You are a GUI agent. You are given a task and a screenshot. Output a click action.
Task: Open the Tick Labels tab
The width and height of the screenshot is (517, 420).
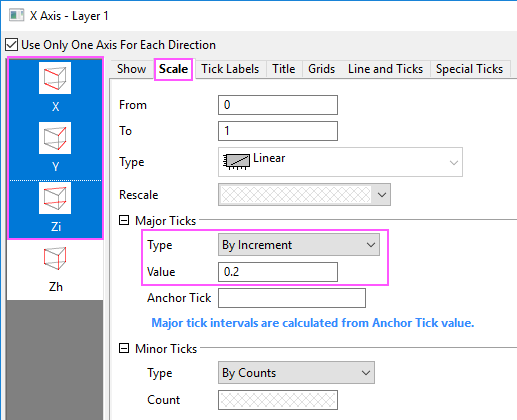[230, 69]
